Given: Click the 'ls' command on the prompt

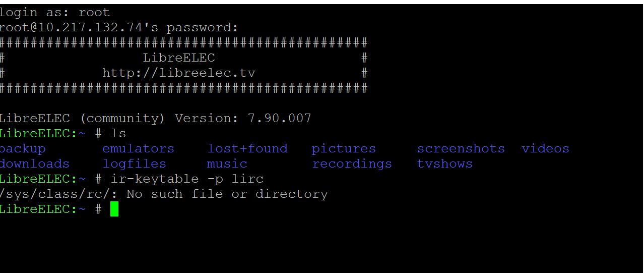Looking at the screenshot, I should [118, 134].
